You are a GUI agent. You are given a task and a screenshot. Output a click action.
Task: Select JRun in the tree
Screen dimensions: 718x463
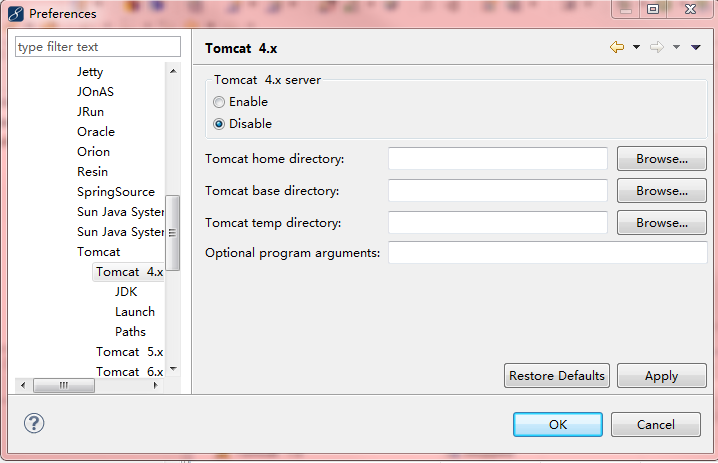[x=90, y=112]
